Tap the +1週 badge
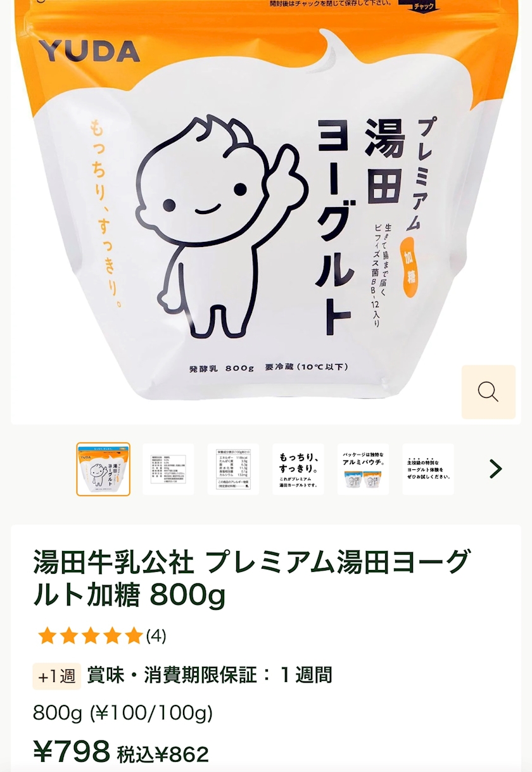The image size is (532, 772). point(57,676)
